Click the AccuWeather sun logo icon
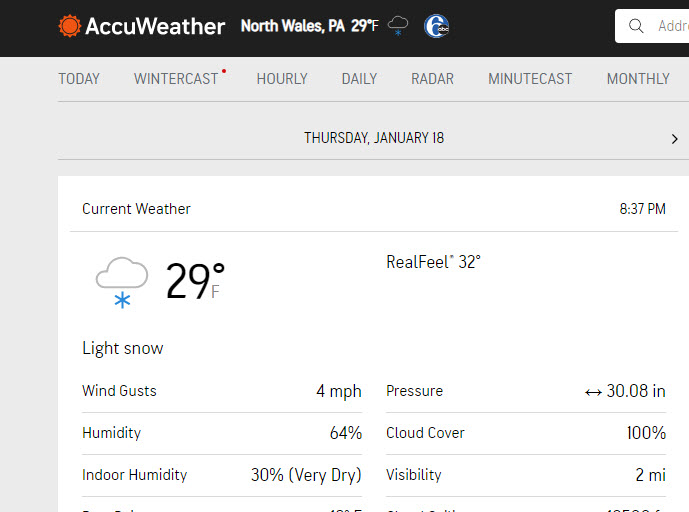Screen dimensions: 689x512 (x=69, y=26)
